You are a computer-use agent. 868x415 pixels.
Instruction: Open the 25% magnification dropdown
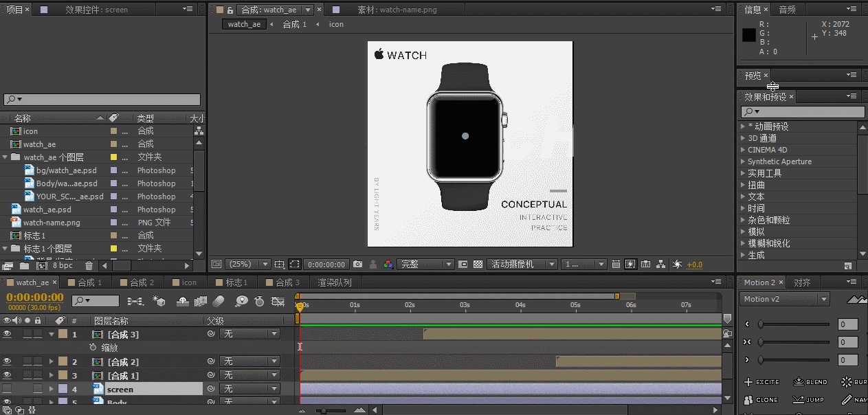pyautogui.click(x=249, y=264)
